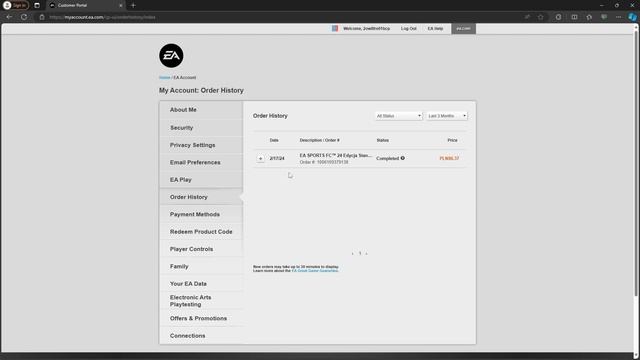Screen dimensions: 640x360
Task: Open Email Preferences section
Action: click(201, 162)
